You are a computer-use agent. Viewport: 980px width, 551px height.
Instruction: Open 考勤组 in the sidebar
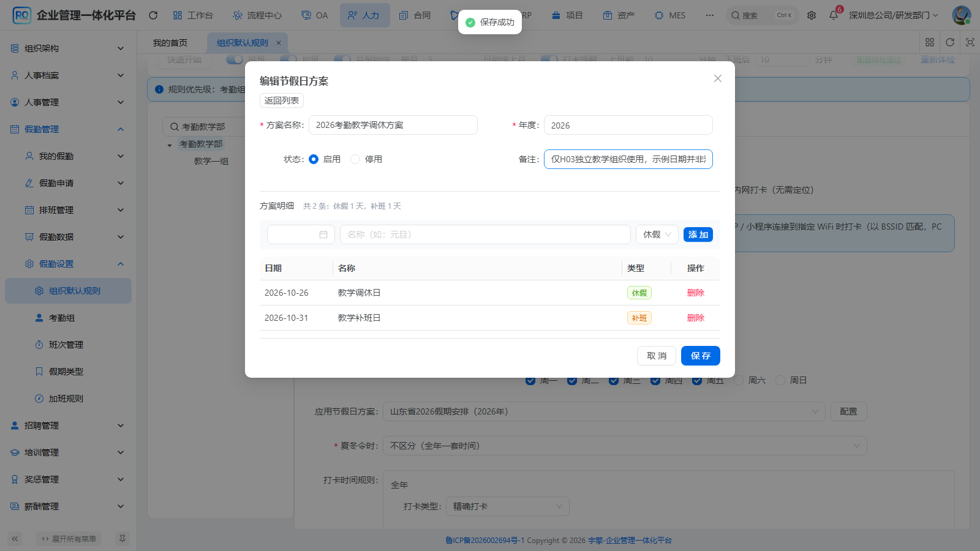click(x=69, y=318)
